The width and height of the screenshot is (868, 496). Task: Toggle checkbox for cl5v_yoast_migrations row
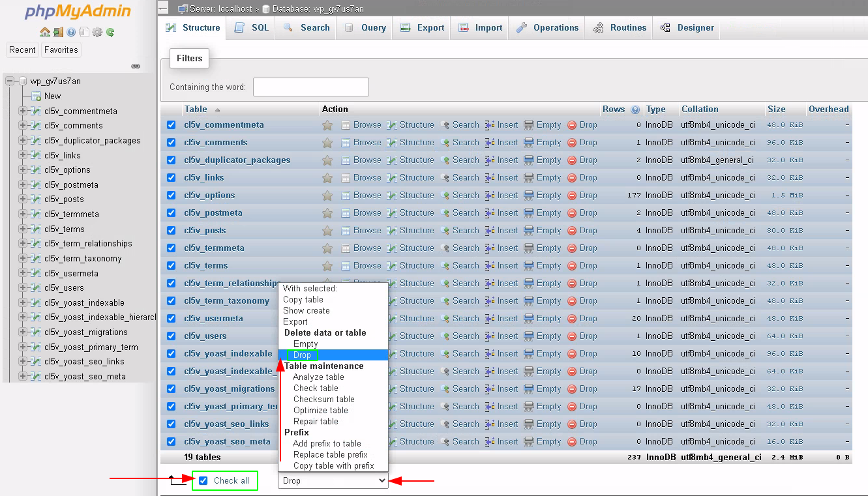coord(172,389)
